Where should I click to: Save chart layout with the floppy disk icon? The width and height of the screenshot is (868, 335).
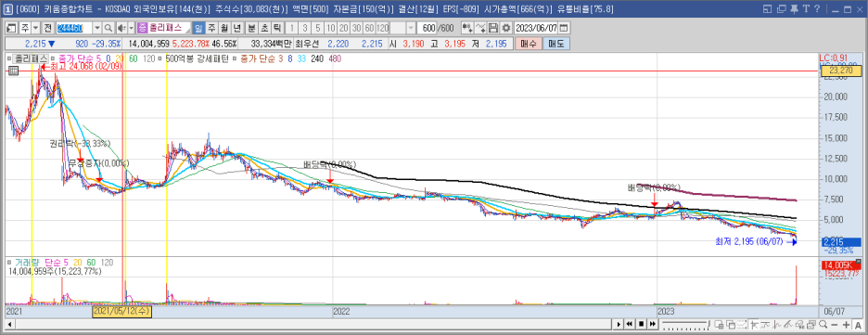pyautogui.click(x=492, y=28)
